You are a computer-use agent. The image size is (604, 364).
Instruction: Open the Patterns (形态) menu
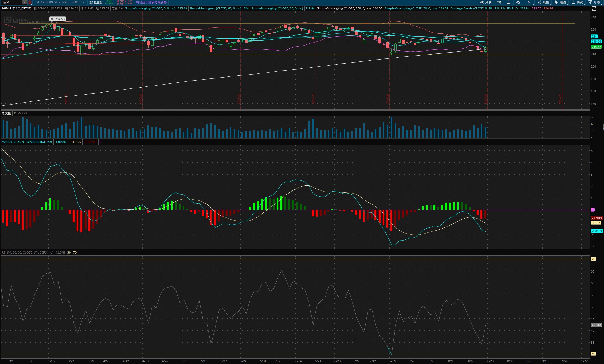coord(594,2)
